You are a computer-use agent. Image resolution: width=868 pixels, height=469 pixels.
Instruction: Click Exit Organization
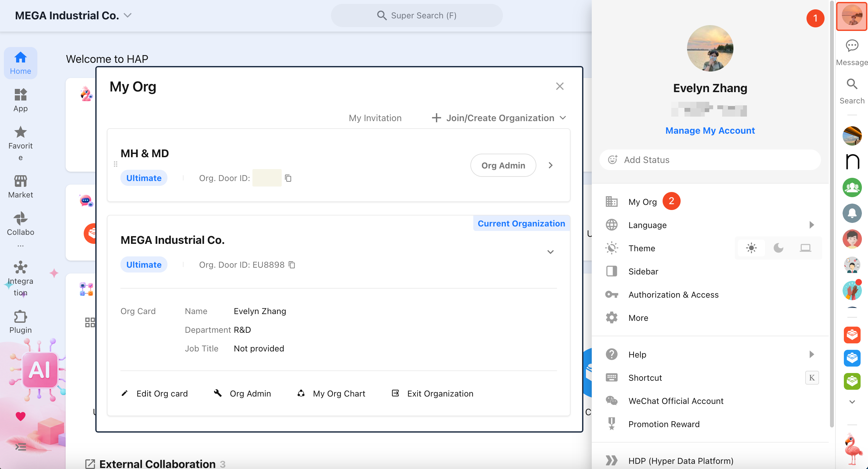[432, 394]
